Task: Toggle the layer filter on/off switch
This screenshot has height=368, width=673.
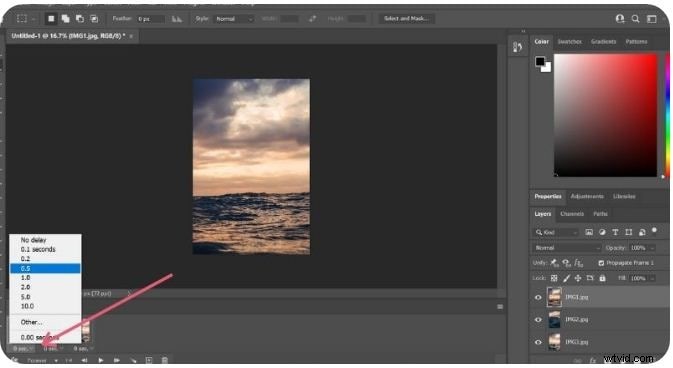Action: pyautogui.click(x=654, y=231)
